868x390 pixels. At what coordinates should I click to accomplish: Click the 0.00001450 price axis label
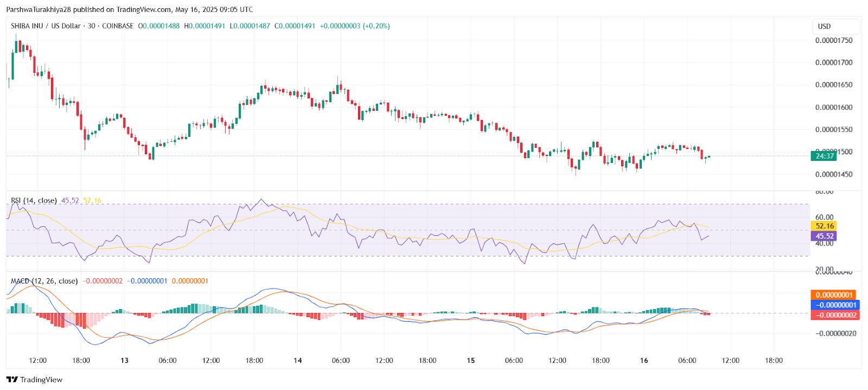[834, 174]
